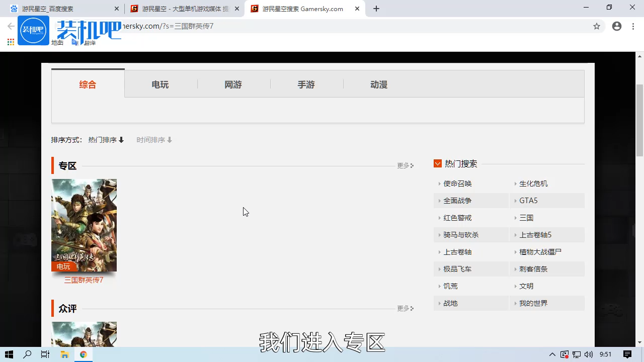Expand the 时间排序 sort dropdown arrow
The image size is (644, 362).
[x=170, y=140]
